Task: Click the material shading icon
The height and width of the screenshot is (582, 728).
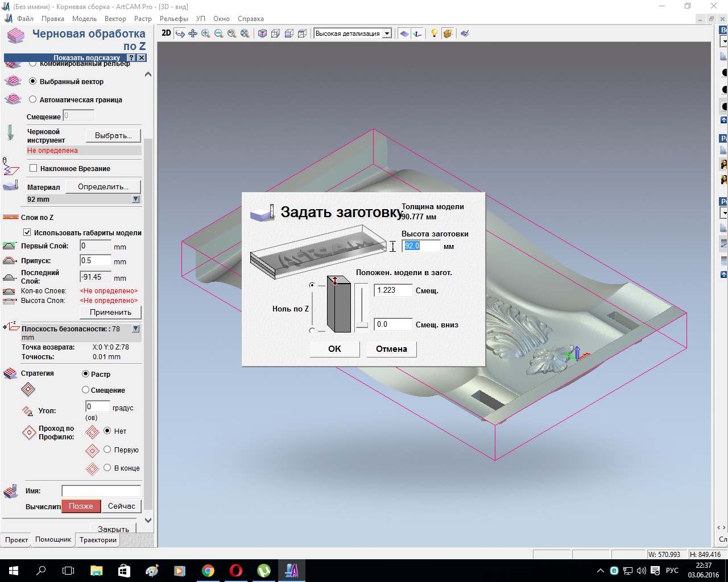Action: click(x=448, y=34)
